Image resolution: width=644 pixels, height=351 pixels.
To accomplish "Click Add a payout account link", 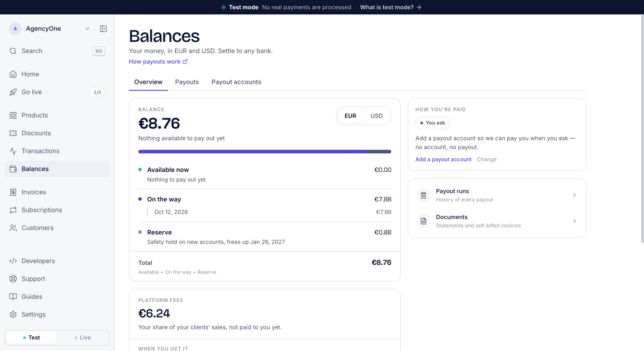I will pos(443,159).
